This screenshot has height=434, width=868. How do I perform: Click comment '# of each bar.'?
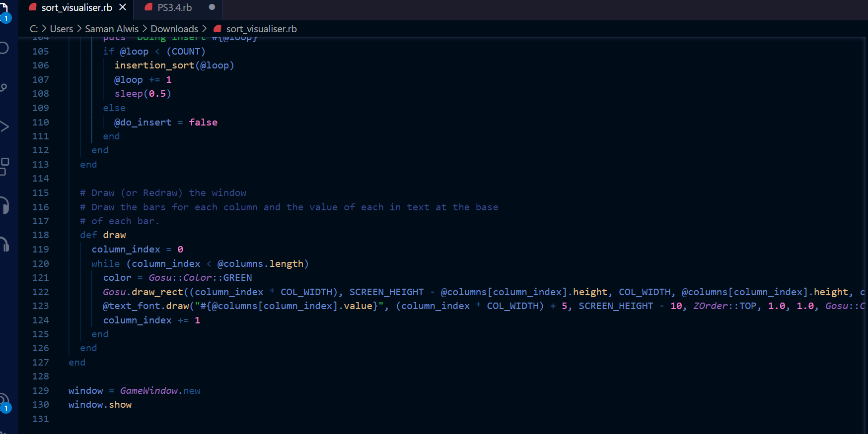[120, 221]
